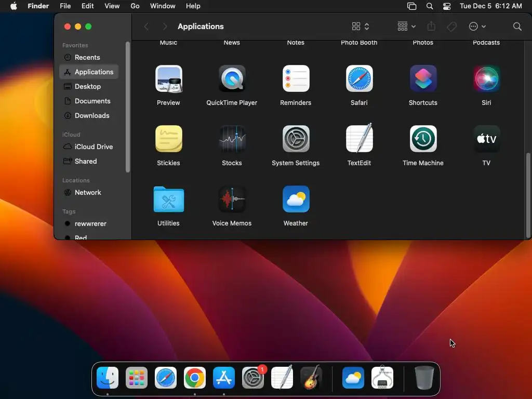Open the Trash in the Dock

424,378
